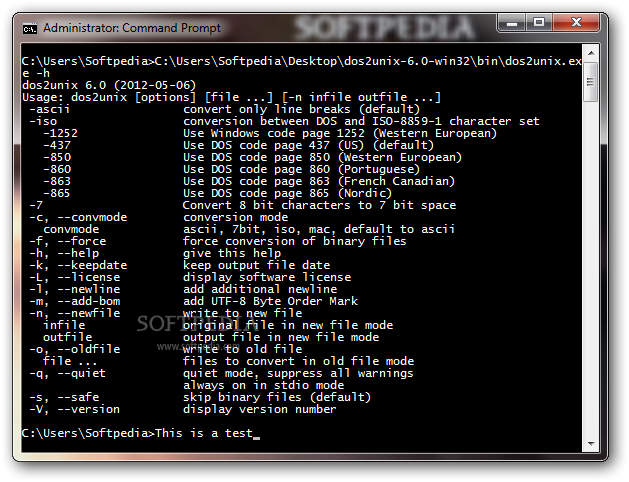Click the '-L, --license' option text
Viewport: 629px width, 482px height.
(x=75, y=277)
